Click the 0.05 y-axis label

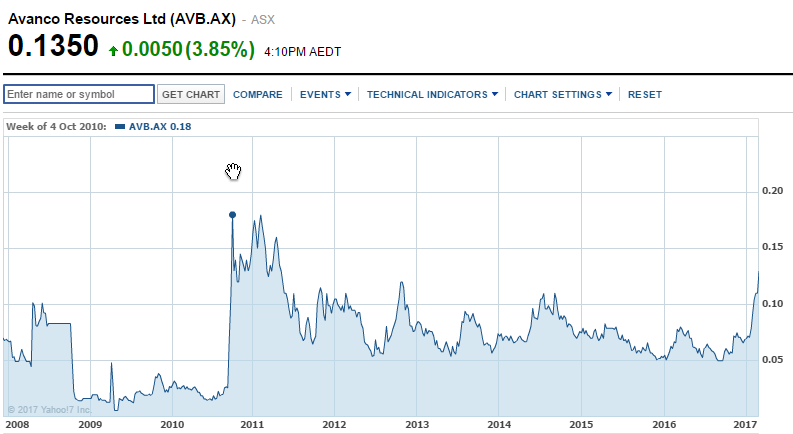click(773, 360)
